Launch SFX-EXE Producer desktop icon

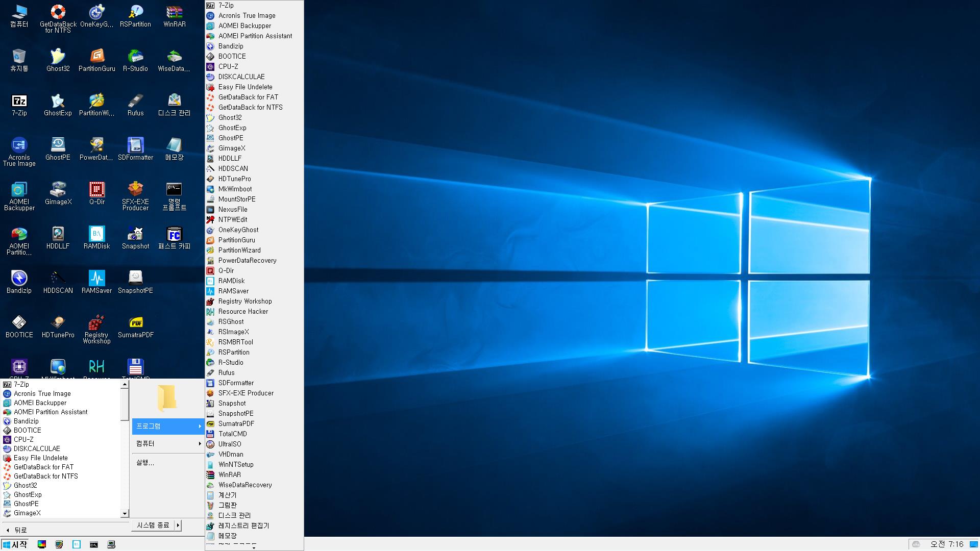pos(135,196)
